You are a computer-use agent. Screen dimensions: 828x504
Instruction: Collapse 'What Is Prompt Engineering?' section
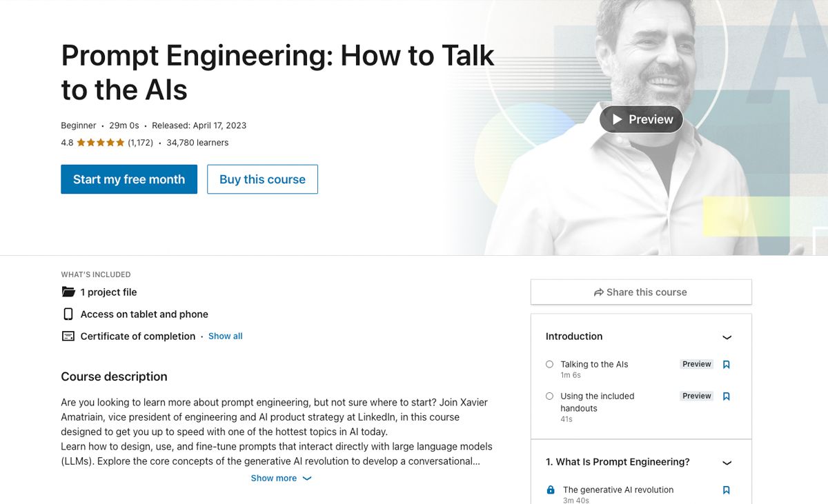pos(727,463)
